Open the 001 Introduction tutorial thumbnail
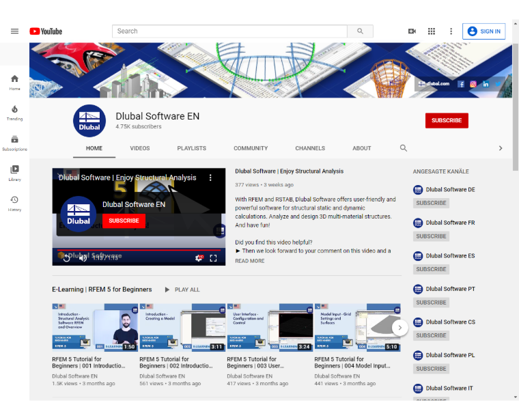 (x=95, y=327)
